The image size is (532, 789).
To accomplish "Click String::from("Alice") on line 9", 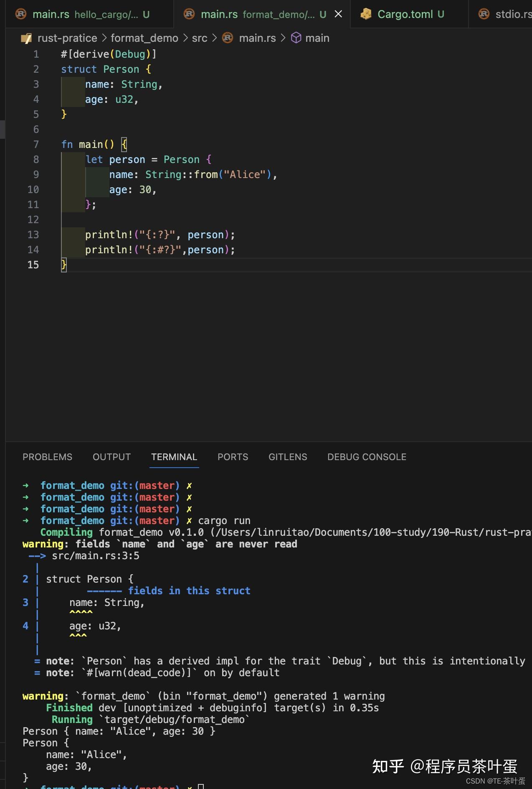I will (208, 175).
